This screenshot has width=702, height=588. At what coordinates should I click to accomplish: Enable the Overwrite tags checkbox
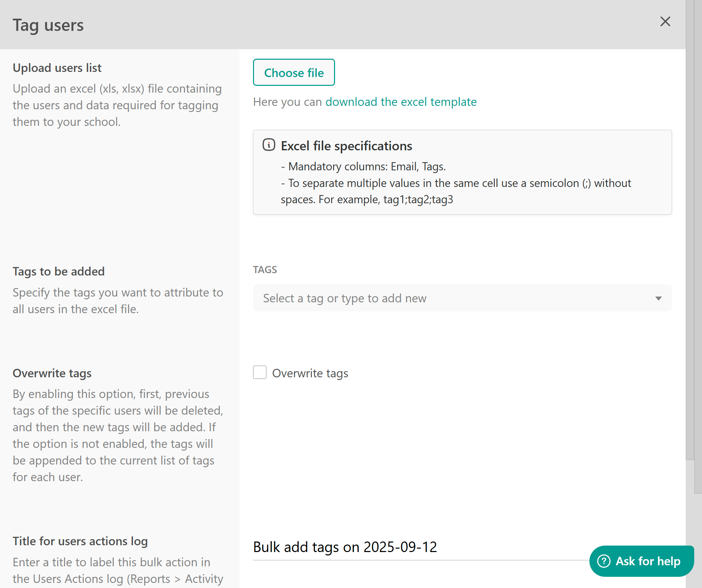[x=260, y=373]
